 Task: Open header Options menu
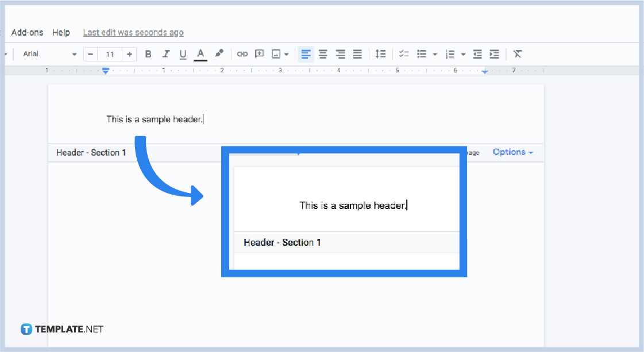click(x=510, y=152)
